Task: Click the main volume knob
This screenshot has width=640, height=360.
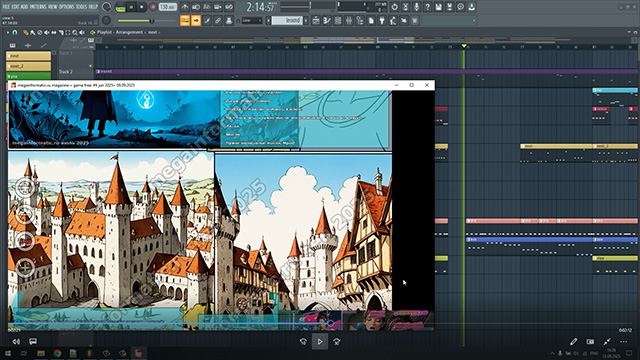Action: tap(106, 7)
